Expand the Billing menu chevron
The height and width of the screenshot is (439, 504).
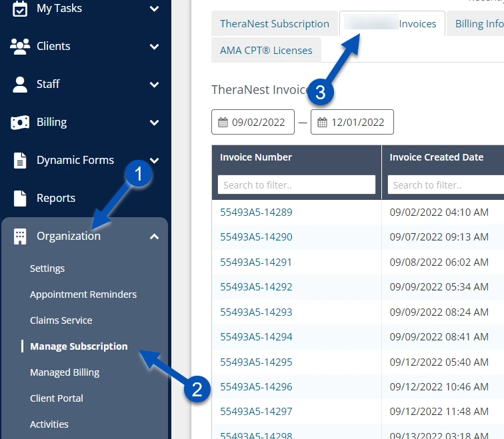154,123
